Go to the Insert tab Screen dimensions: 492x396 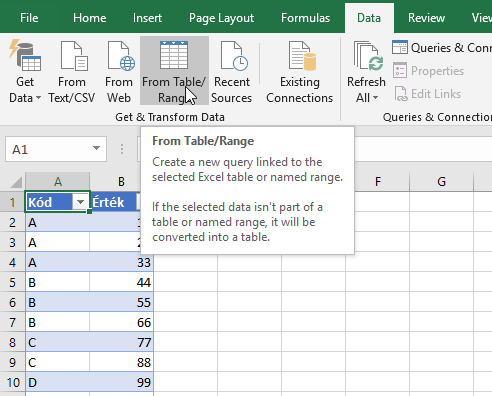[147, 18]
